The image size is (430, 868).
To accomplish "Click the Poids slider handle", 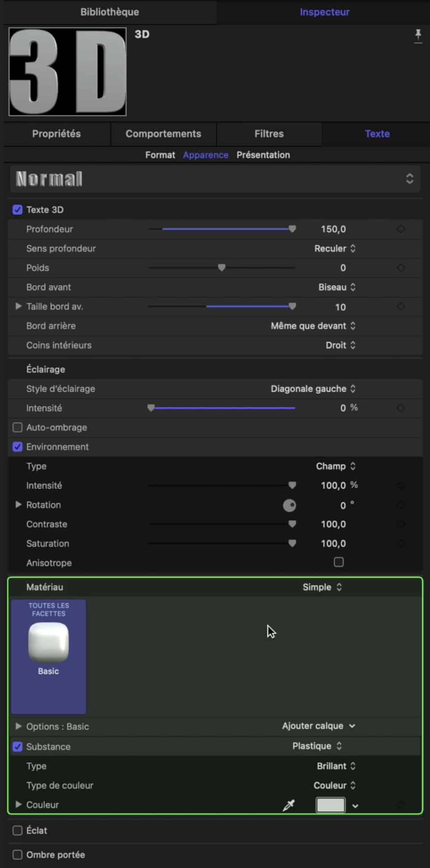I will coord(222,268).
